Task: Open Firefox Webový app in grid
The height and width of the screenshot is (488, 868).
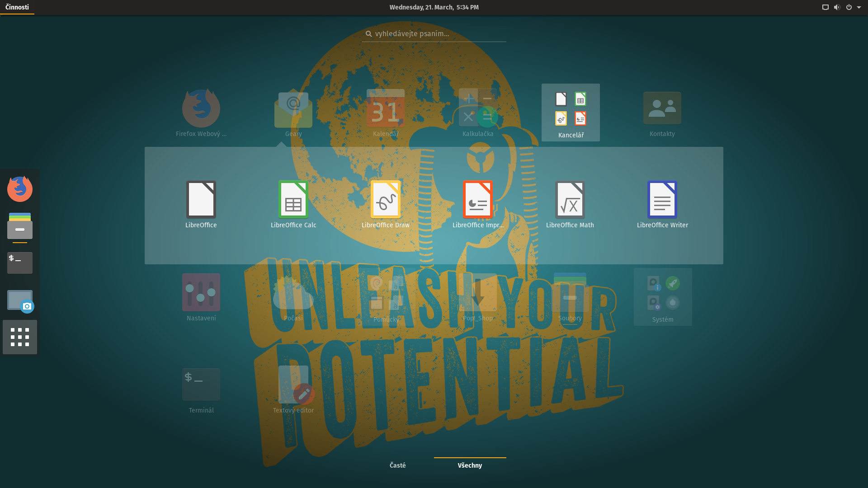Action: click(201, 108)
